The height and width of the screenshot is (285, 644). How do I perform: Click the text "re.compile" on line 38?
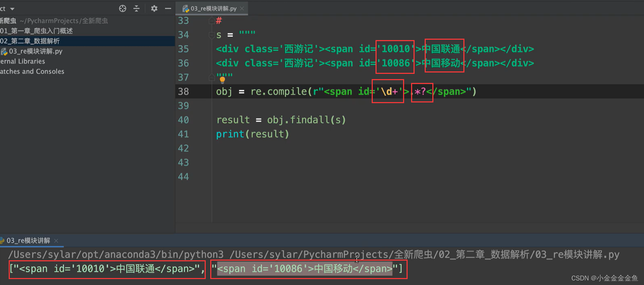point(279,92)
